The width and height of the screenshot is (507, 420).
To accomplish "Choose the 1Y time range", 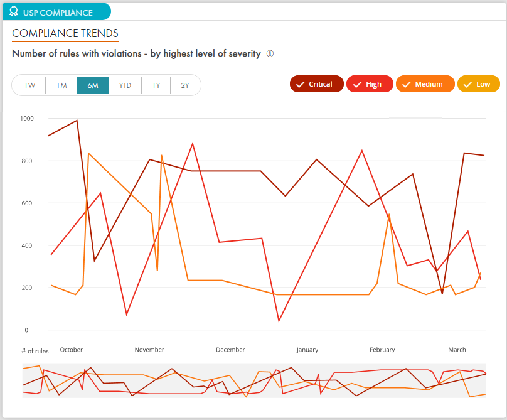I will coord(156,85).
